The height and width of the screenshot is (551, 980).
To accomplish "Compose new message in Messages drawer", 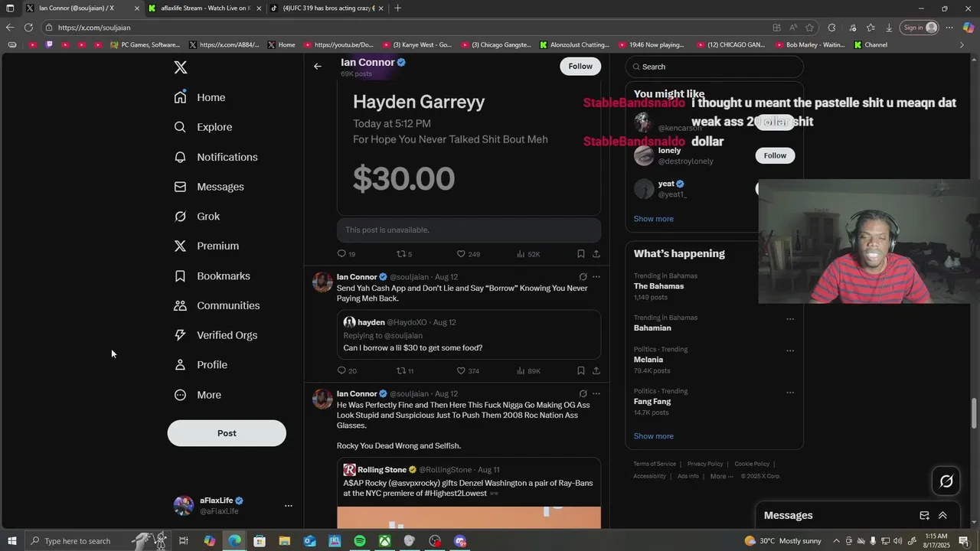I will 924,516.
